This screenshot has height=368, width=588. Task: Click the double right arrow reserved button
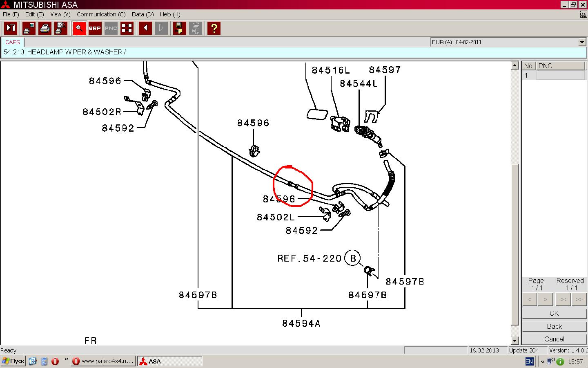tap(579, 299)
